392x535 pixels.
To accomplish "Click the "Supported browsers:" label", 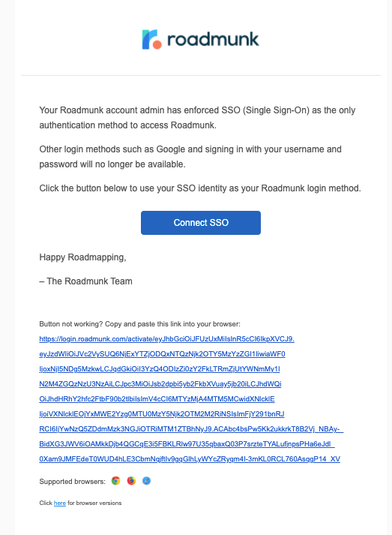I will click(x=72, y=482).
